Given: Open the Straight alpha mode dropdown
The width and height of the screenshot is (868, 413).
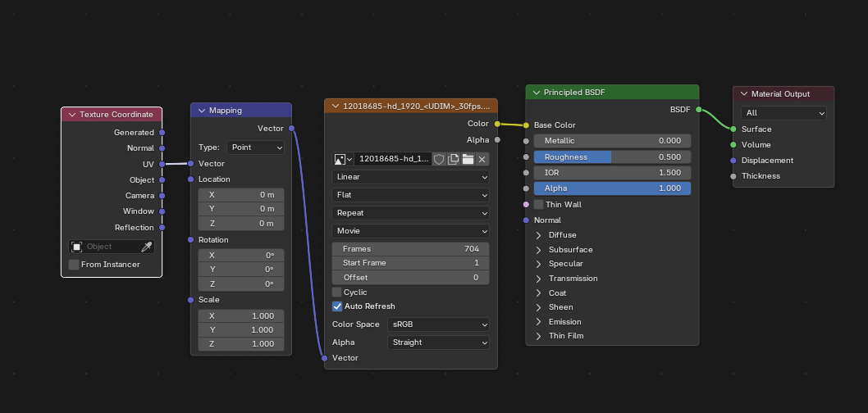Looking at the screenshot, I should point(438,343).
